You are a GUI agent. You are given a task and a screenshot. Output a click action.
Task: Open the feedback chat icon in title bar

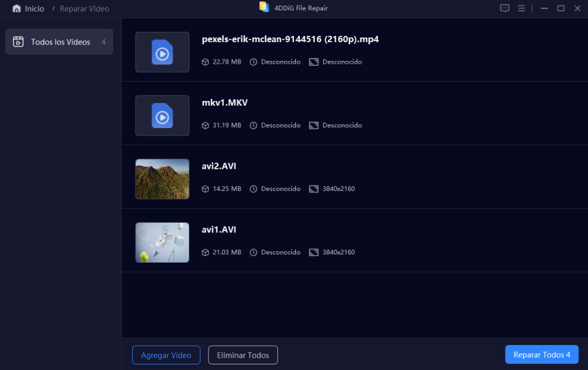click(505, 8)
